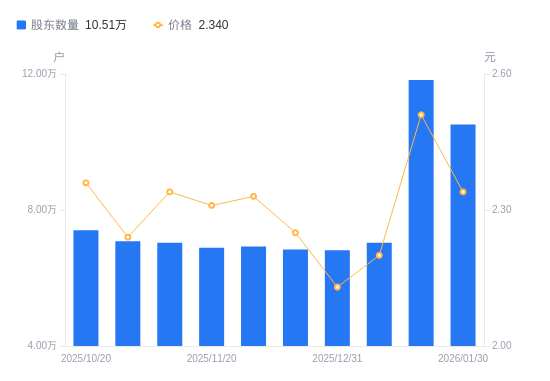The height and width of the screenshot is (381, 550).
Task: Click the 2.30 right axis label
Action: (502, 209)
